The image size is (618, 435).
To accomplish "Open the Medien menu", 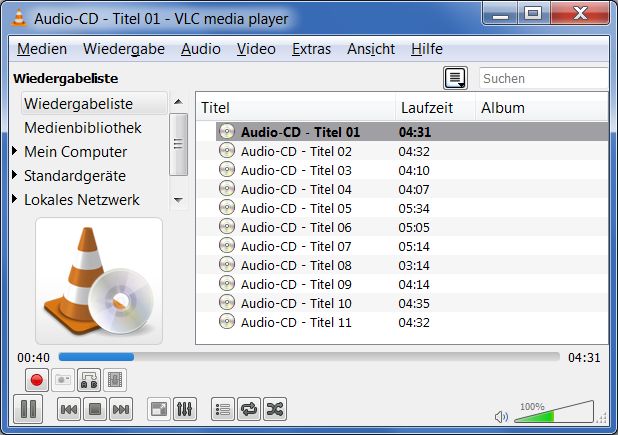I will 42,49.
